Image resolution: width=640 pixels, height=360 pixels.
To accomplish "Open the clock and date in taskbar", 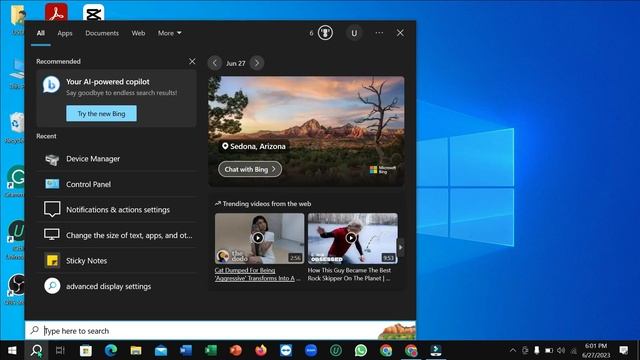I will coord(596,350).
